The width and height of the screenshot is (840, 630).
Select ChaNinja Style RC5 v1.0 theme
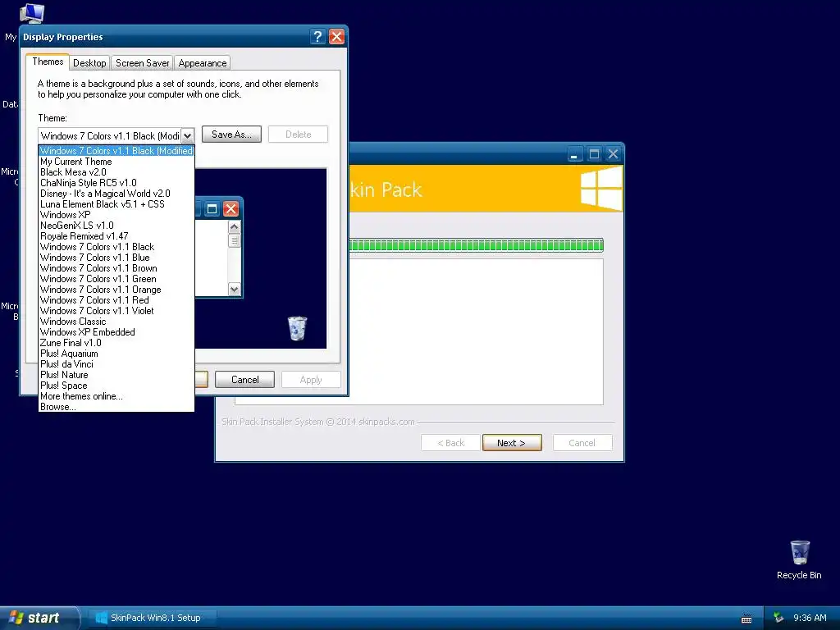[116, 183]
